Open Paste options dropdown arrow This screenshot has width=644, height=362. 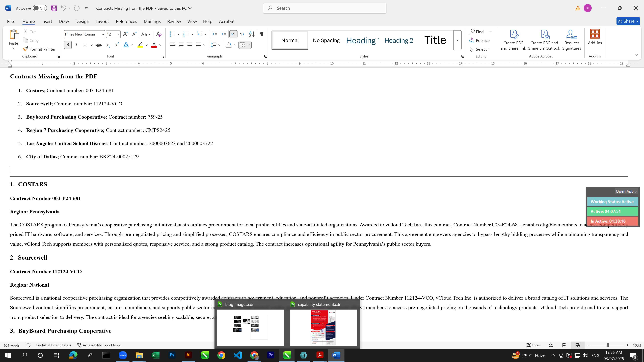pyautogui.click(x=13, y=48)
